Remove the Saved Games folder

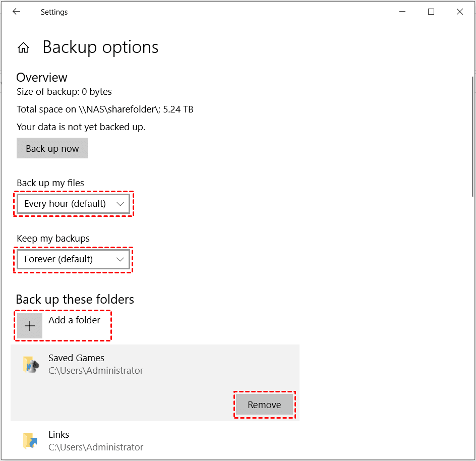pyautogui.click(x=264, y=405)
